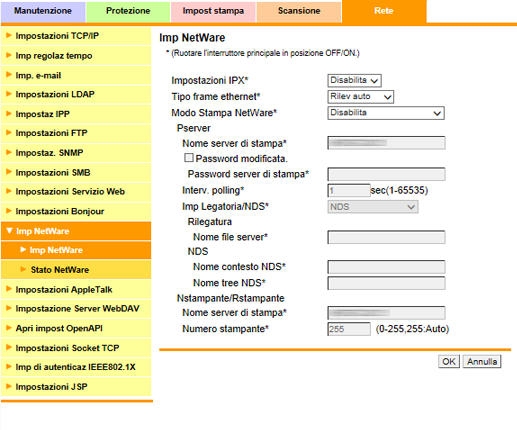Screen dimensions: 517x430
Task: Click the Password server di stampa field
Action: coord(386,174)
